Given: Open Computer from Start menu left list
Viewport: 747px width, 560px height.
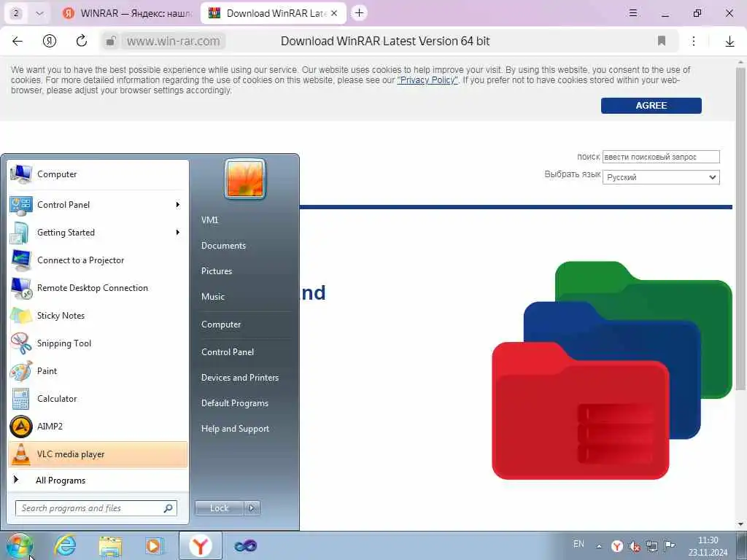Looking at the screenshot, I should click(x=98, y=174).
